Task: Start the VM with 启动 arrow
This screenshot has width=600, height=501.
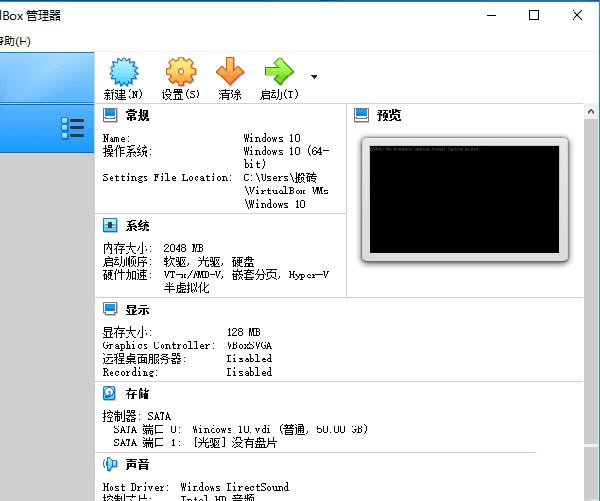Action: pos(279,71)
